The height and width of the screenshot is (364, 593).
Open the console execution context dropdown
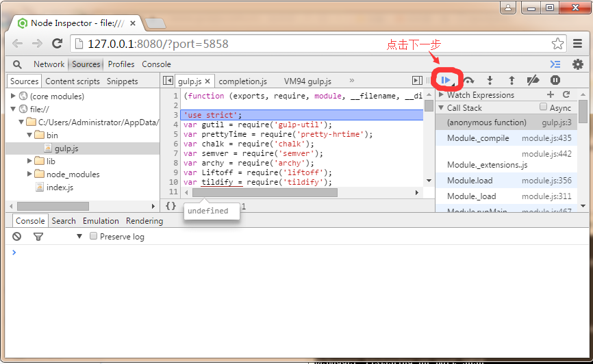(79, 237)
